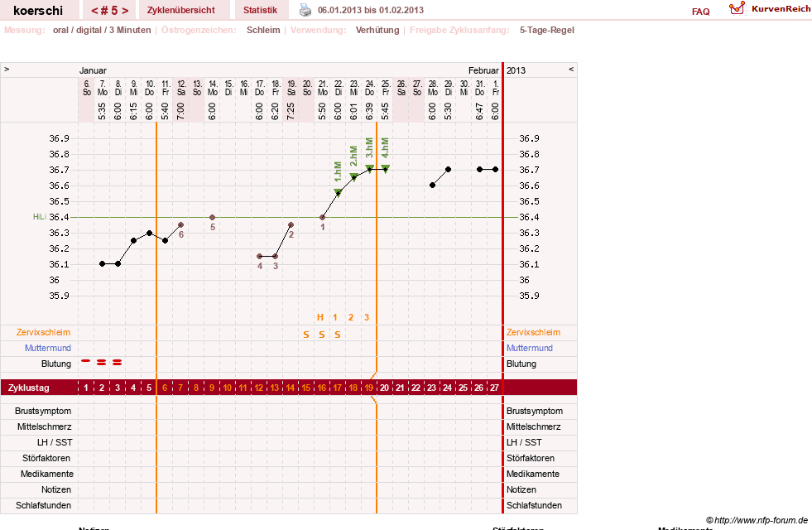Click the left Muttermund row label
The image size is (812, 530).
tap(48, 348)
